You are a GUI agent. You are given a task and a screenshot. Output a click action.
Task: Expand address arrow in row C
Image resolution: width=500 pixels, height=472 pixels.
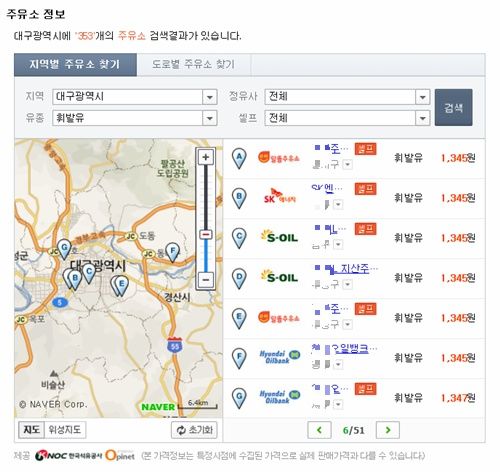tap(338, 244)
